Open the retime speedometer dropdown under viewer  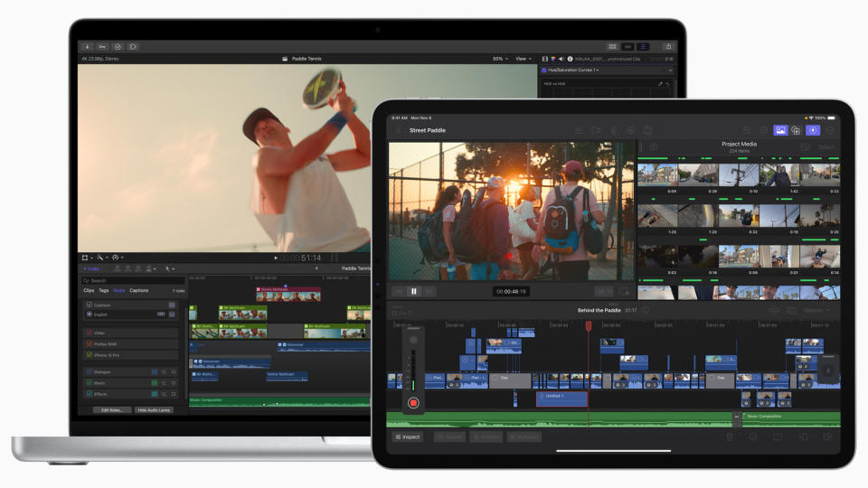118,258
